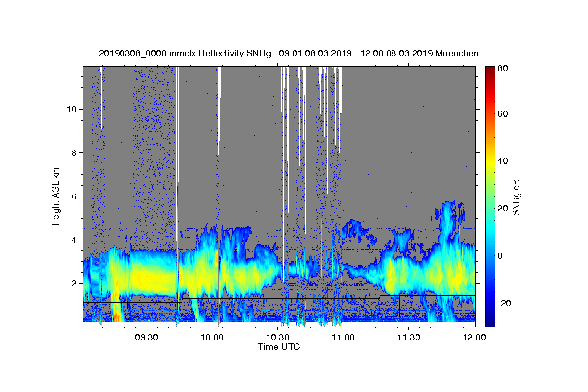Screen dimensions: 588x392
Task: Click the 'SNRg dB' colorbar label
Action: pos(516,196)
